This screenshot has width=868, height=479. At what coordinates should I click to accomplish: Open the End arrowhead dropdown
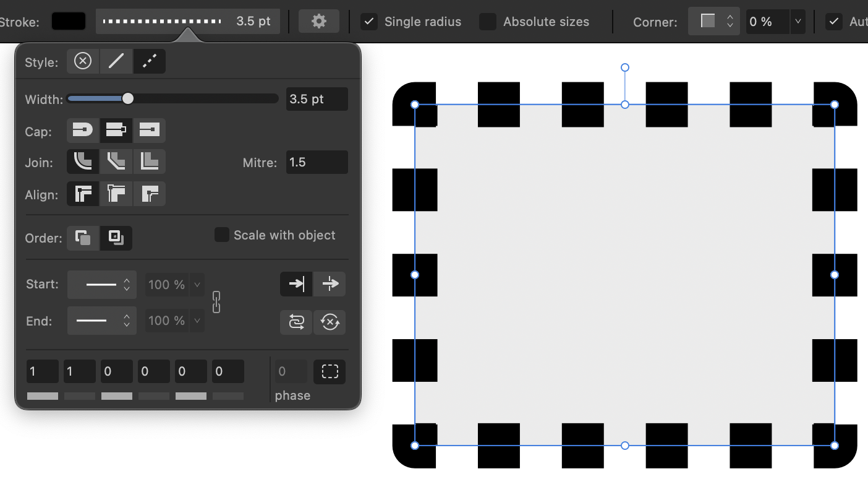coord(101,321)
